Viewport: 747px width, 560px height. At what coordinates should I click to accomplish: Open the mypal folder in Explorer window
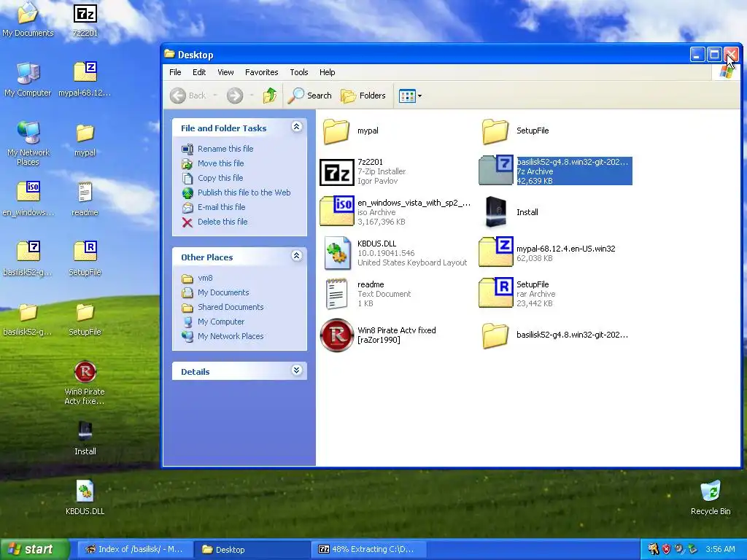click(x=351, y=131)
